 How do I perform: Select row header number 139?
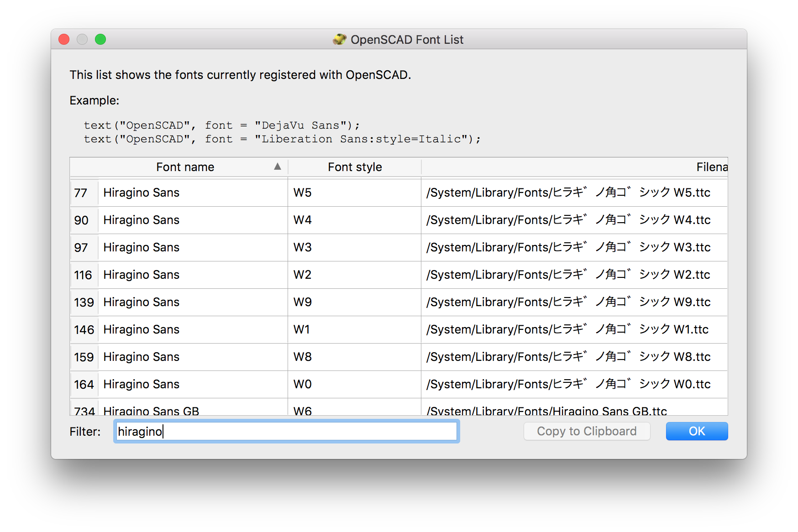point(84,303)
